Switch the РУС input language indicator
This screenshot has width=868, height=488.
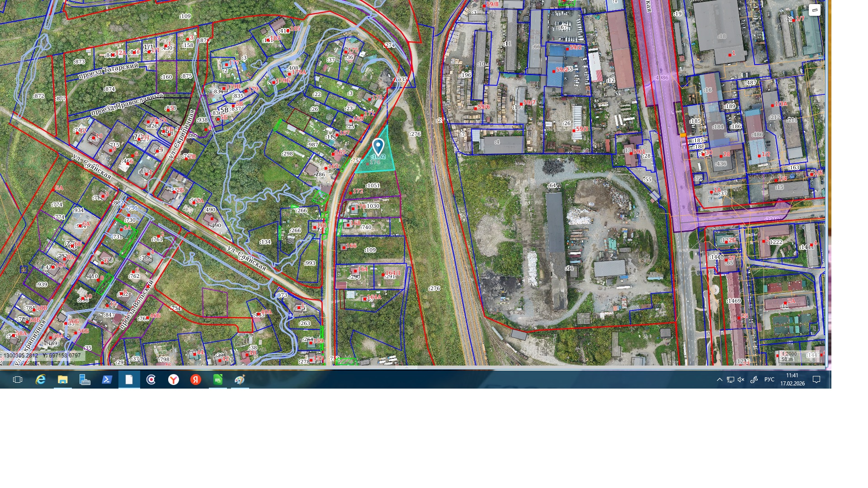pyautogui.click(x=769, y=380)
